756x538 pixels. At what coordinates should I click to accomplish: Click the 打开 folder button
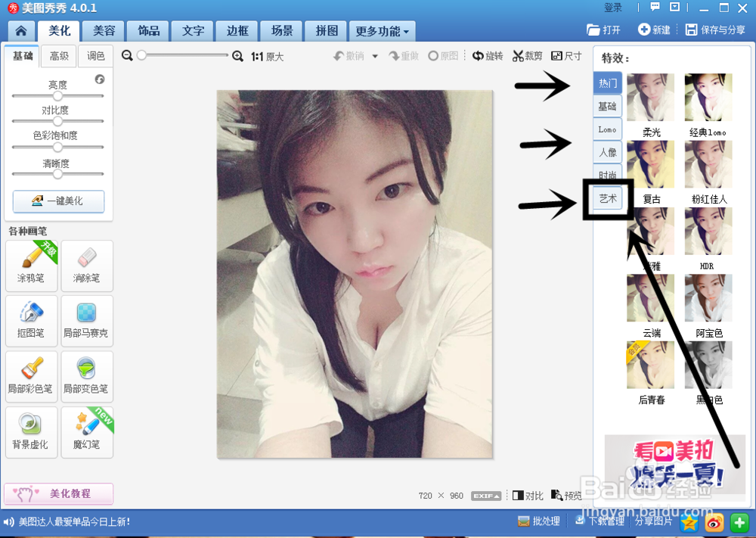tap(603, 30)
